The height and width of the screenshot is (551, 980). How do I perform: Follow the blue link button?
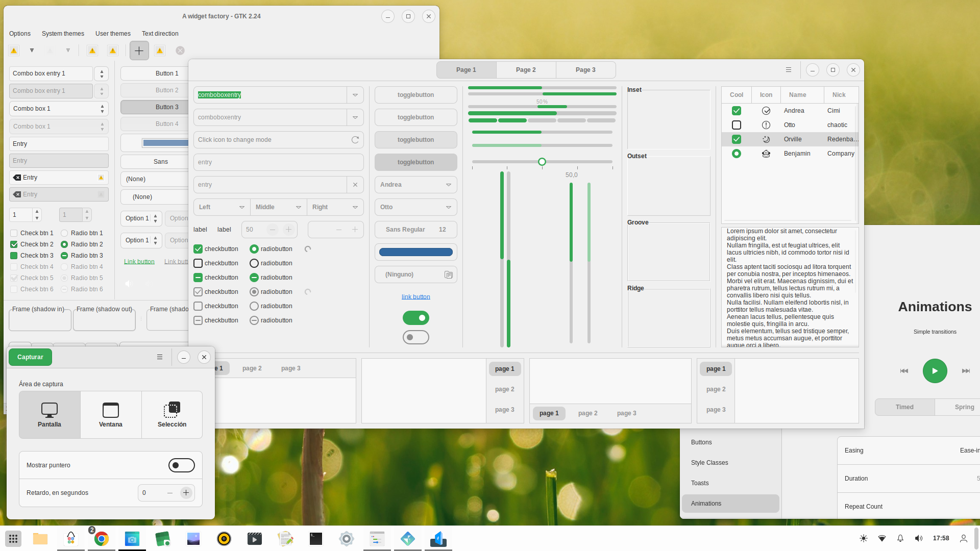(416, 297)
